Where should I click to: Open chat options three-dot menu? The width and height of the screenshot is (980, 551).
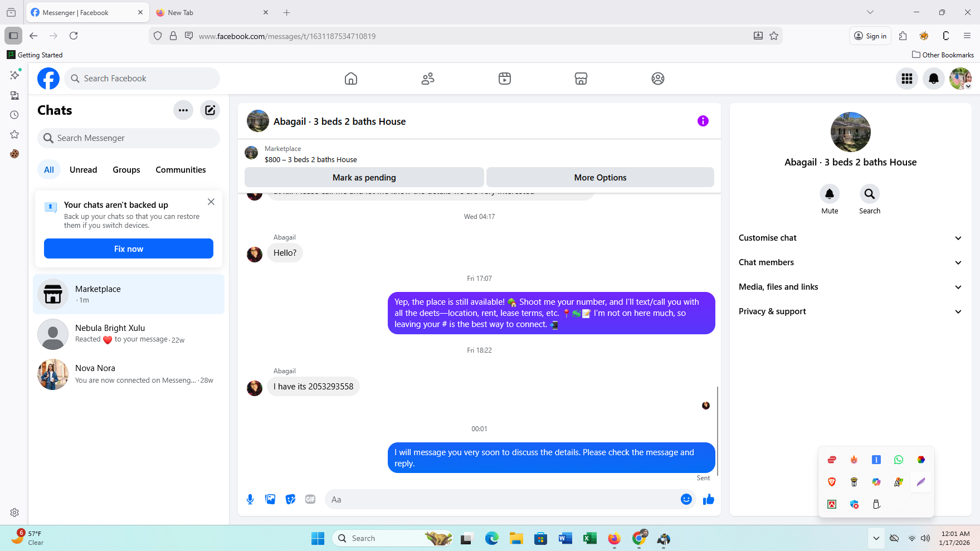(x=183, y=110)
